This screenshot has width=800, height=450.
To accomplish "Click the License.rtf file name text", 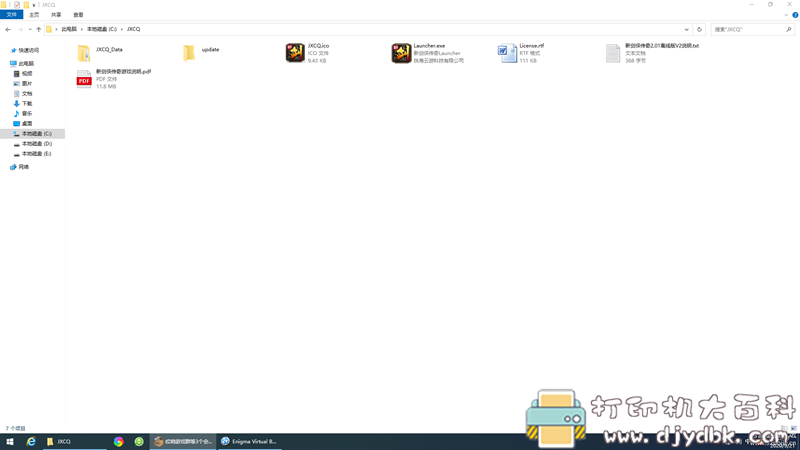I will pos(532,46).
